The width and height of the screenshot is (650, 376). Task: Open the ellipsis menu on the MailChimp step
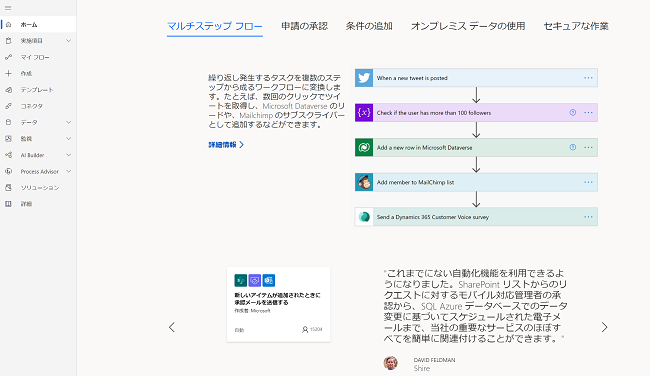[x=588, y=182]
